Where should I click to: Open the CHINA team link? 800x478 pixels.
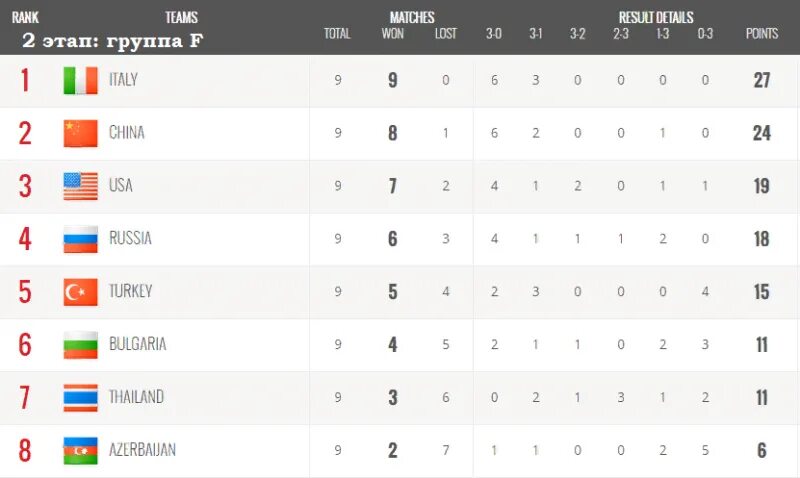[126, 133]
